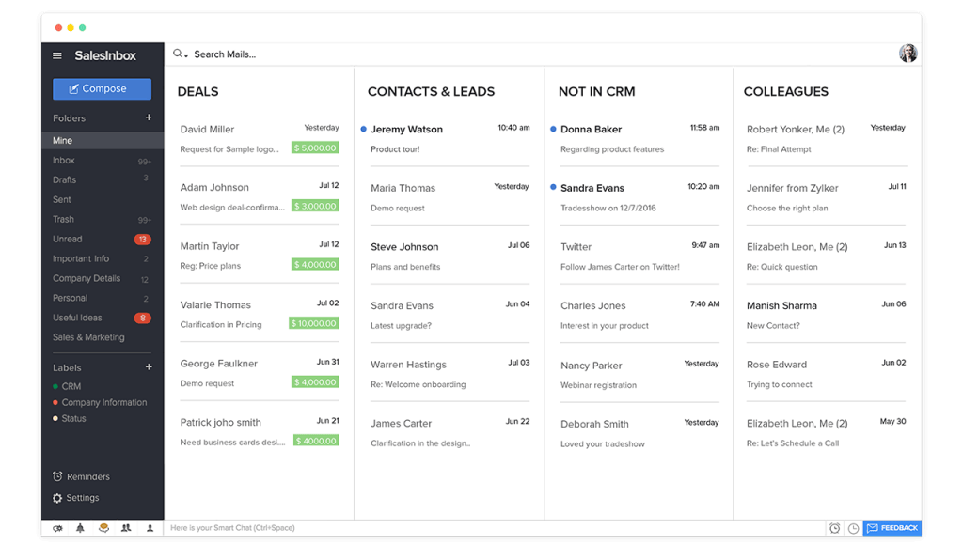Switch to the Unread folder
Image resolution: width=963 pixels, height=560 pixels.
[67, 239]
